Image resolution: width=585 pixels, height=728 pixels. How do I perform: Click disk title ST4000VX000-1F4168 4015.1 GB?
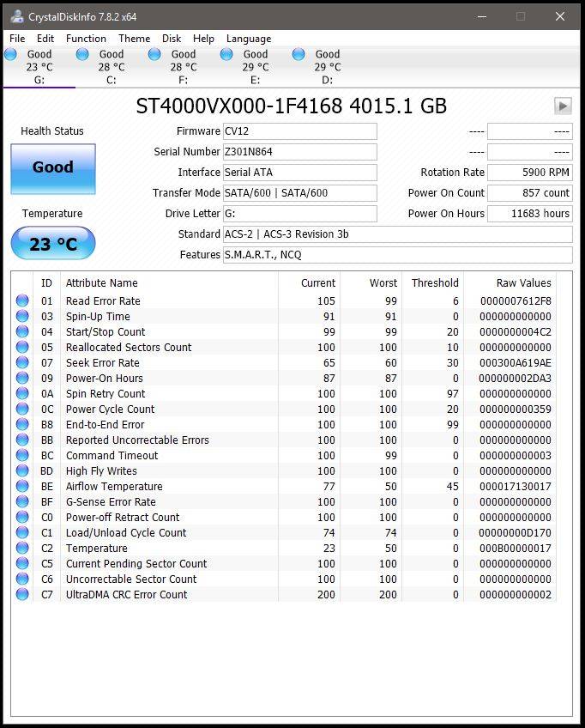292,106
